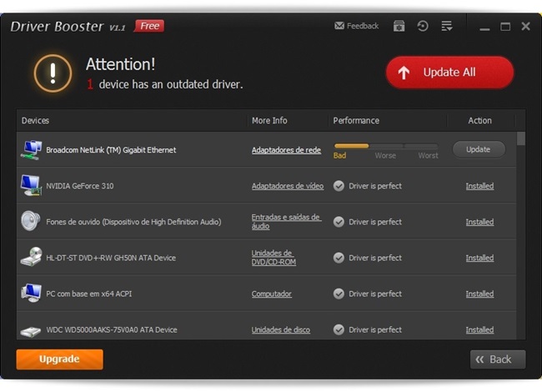Image resolution: width=542 pixels, height=392 pixels.
Task: Click Installed link for WDC WD5000AAKS
Action: point(479,329)
